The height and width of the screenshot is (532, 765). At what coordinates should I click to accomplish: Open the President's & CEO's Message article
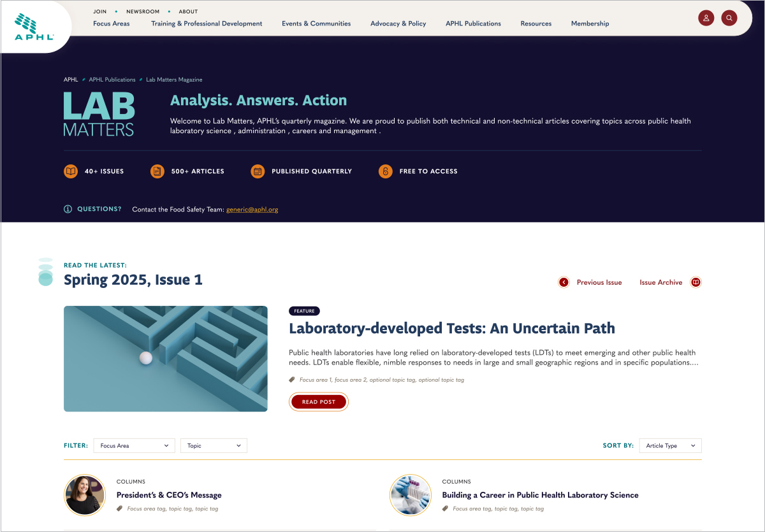(x=169, y=495)
